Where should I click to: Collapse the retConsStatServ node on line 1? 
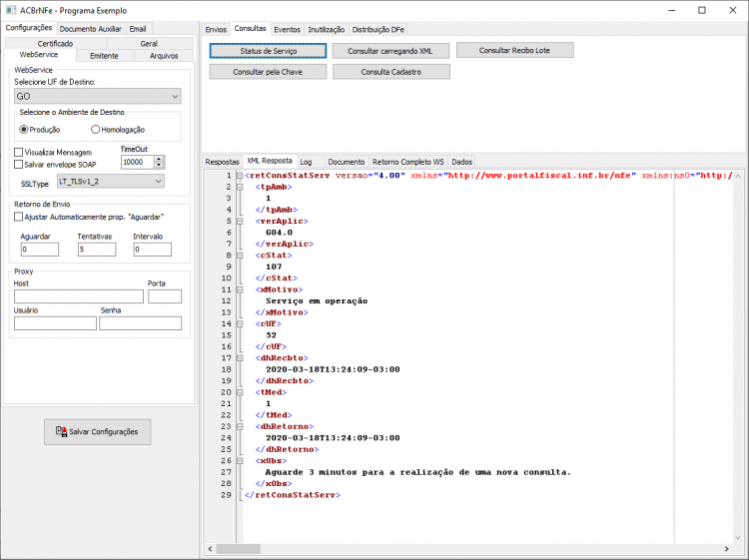click(x=240, y=176)
